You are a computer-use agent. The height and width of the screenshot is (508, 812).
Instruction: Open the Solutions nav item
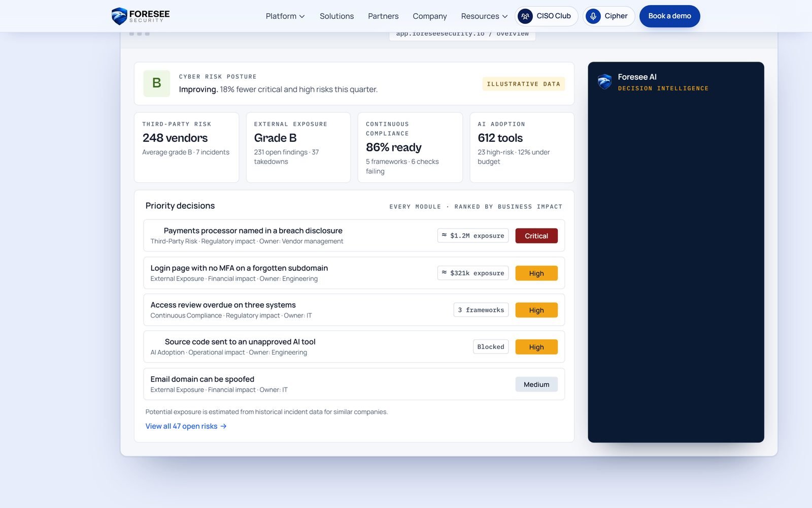click(336, 16)
